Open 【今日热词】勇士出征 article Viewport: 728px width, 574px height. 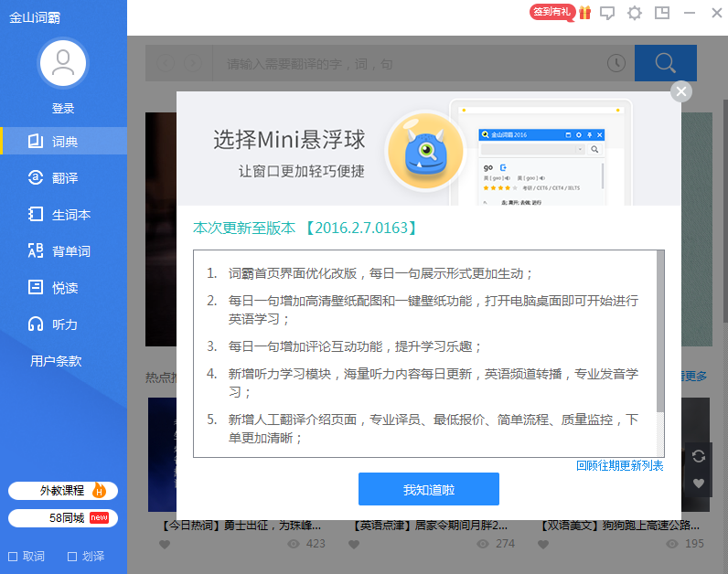(x=241, y=526)
